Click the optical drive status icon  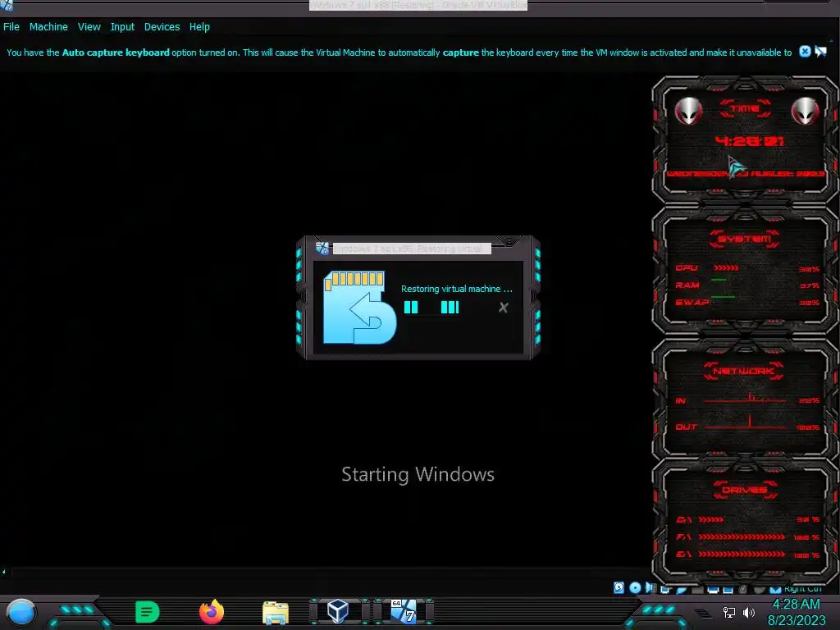click(x=636, y=587)
